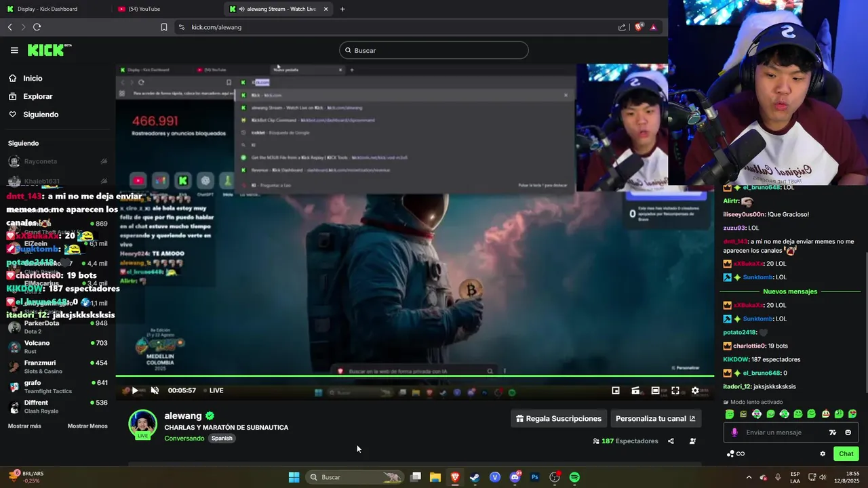Open Discord from taskbar
The height and width of the screenshot is (488, 868).
pos(515,477)
